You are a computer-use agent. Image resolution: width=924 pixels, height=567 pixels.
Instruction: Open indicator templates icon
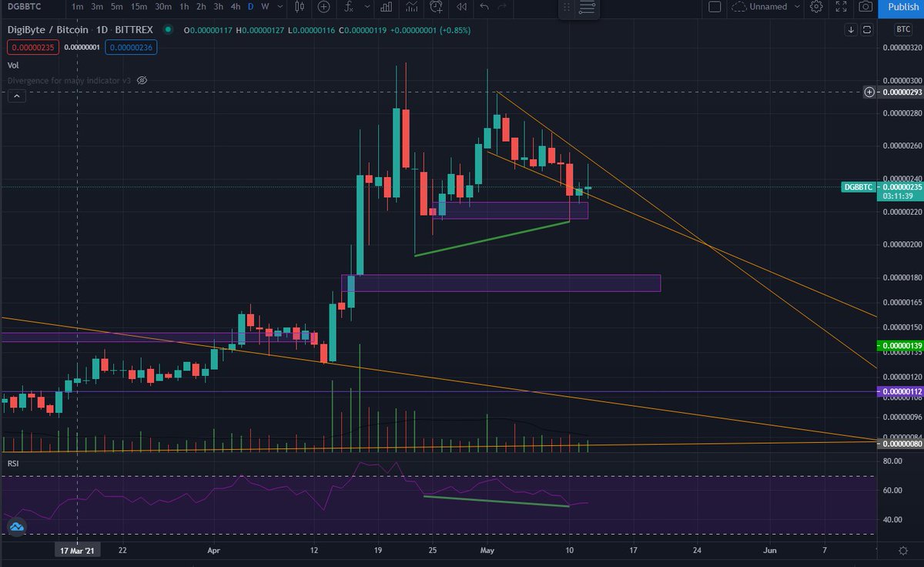(x=413, y=7)
